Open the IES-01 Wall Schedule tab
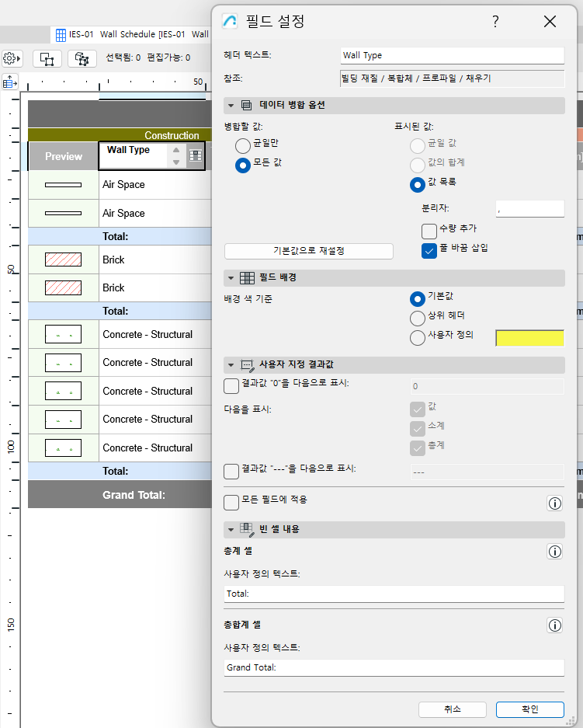This screenshot has height=728, width=583. [131, 35]
